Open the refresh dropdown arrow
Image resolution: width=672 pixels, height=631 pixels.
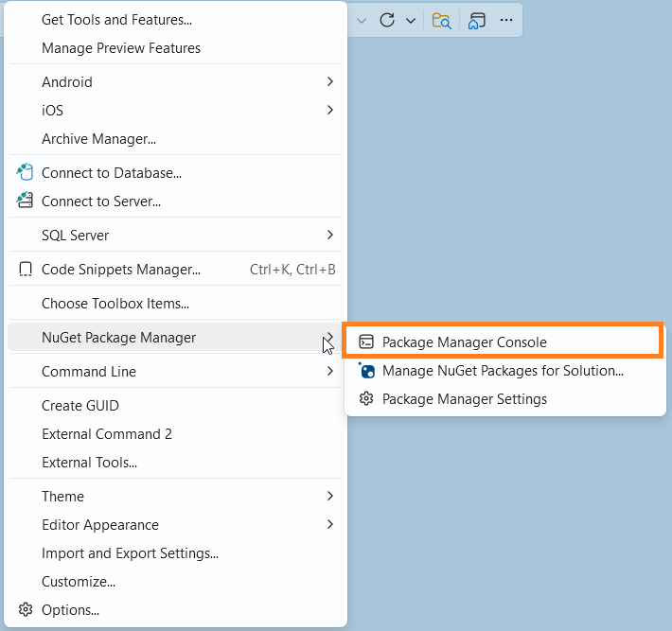point(411,20)
